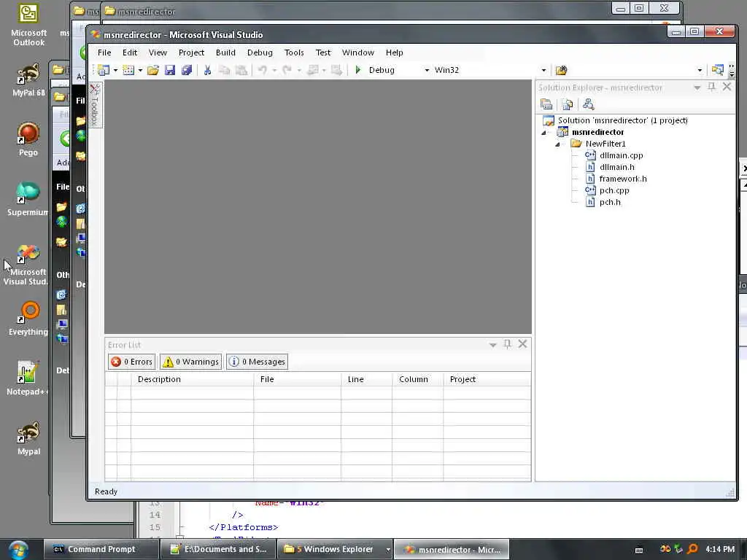This screenshot has width=747, height=560.
Task: Select framework.h in Solution Explorer
Action: coord(623,179)
